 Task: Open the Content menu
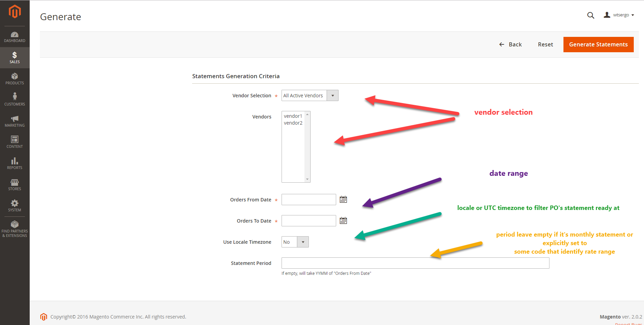click(x=15, y=142)
